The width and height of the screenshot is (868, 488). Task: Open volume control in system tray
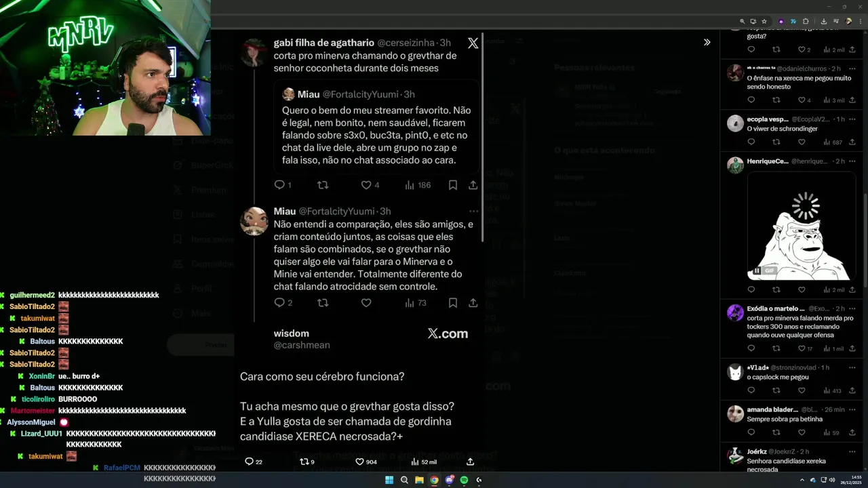(x=833, y=480)
